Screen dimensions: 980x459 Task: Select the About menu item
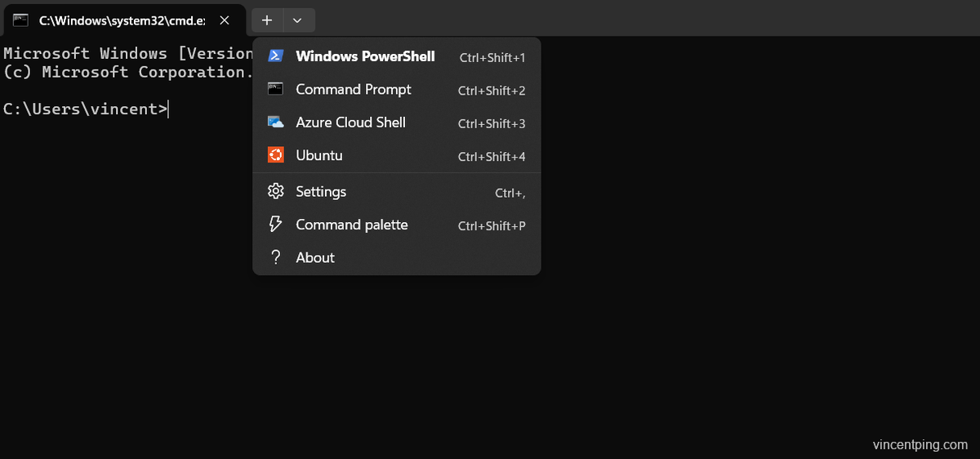pos(397,257)
